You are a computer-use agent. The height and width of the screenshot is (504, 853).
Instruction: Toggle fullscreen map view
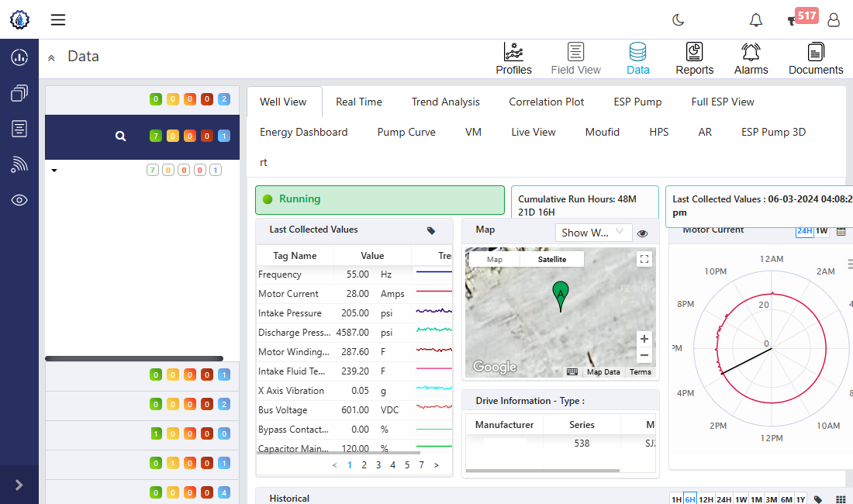(x=644, y=260)
